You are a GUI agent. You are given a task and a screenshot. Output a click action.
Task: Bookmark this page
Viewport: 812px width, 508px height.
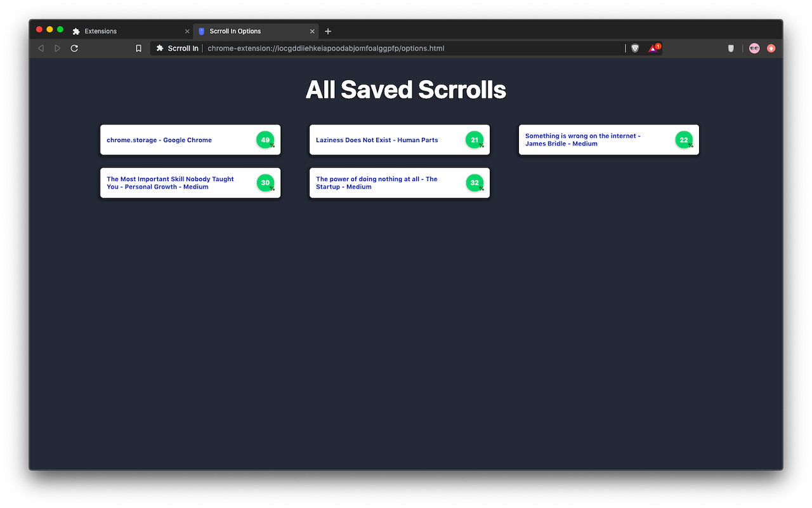pos(138,48)
